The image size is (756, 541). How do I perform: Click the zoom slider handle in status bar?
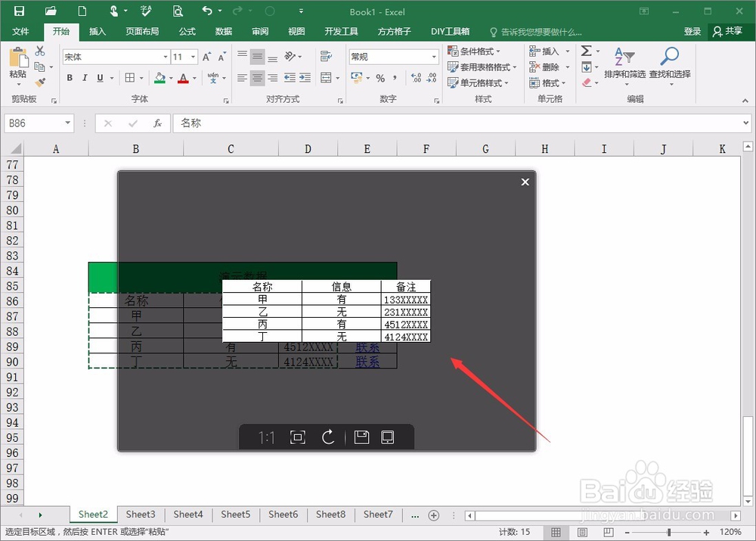coord(669,533)
